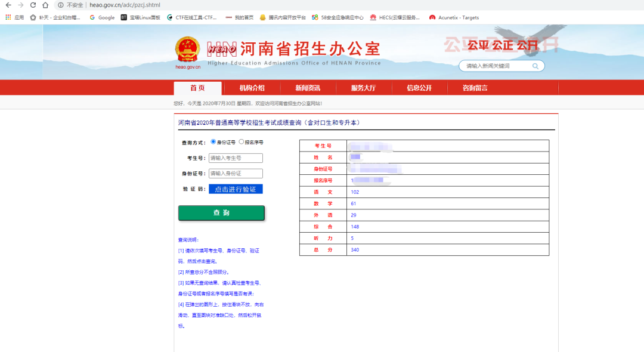This screenshot has width=644, height=352.
Task: Open the CTF在线工具 bookmark
Action: click(192, 17)
